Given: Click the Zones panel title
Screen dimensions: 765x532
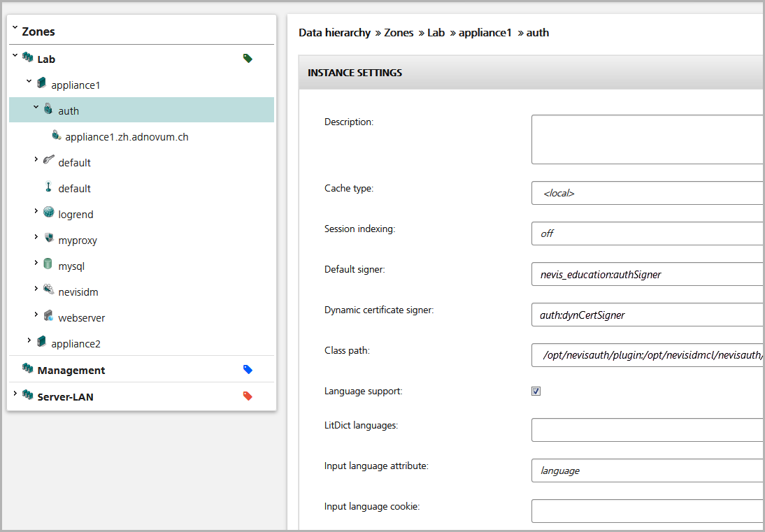Looking at the screenshot, I should [x=38, y=31].
